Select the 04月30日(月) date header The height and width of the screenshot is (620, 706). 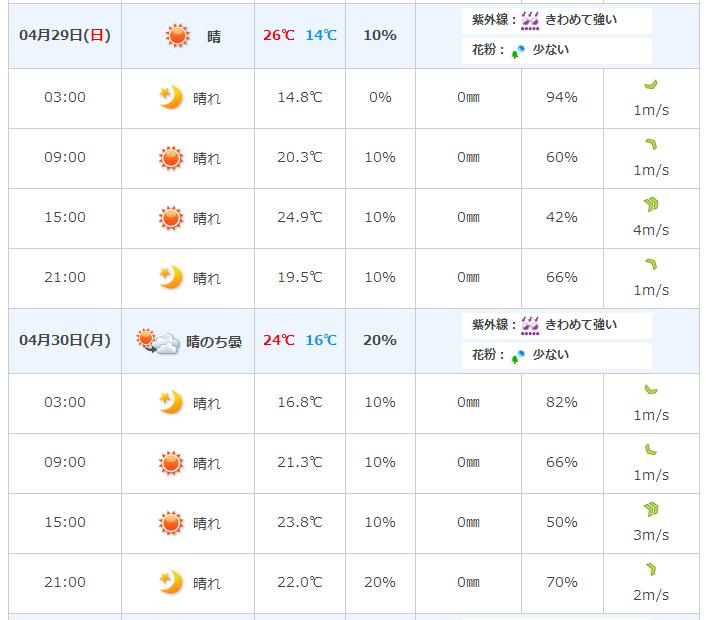point(65,340)
